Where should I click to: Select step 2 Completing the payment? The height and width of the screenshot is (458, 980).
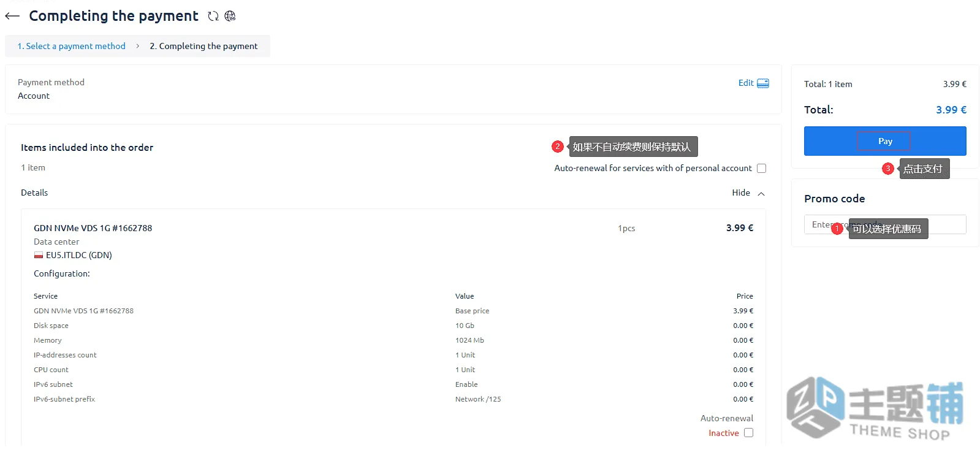(203, 46)
